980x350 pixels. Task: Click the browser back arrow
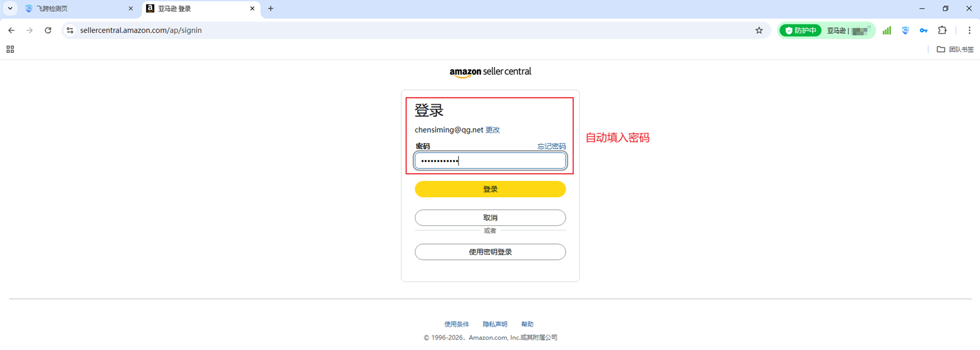pos(11,30)
